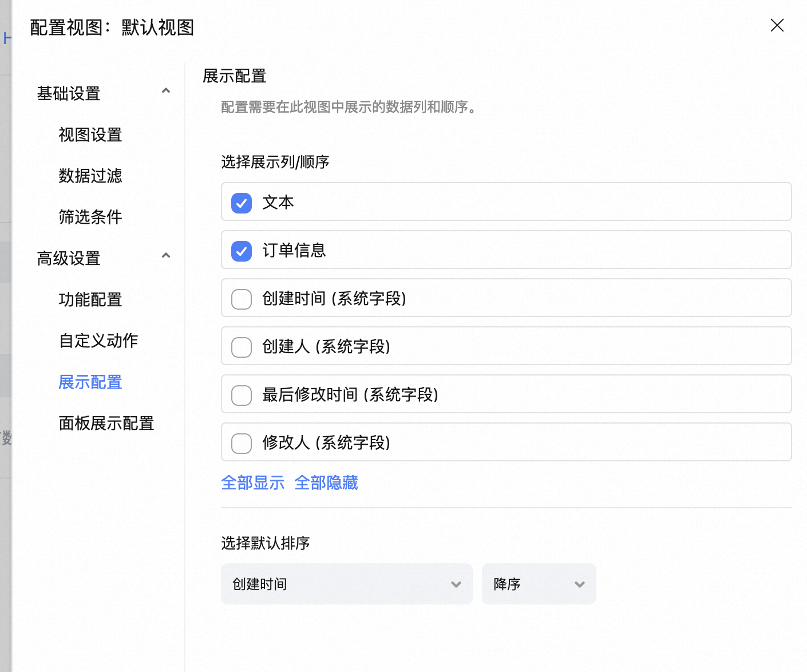
Task: Collapse the 基础设置 section
Action: (x=166, y=91)
